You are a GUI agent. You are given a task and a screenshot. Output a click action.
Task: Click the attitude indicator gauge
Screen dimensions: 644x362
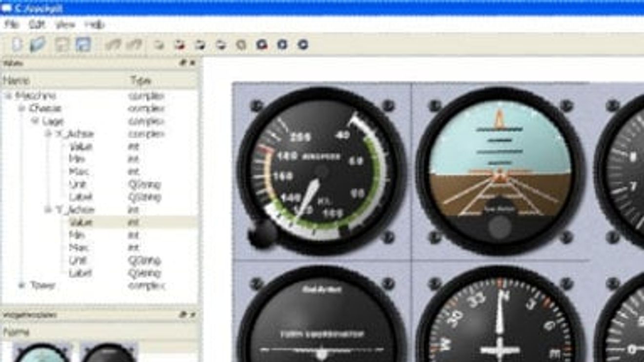point(500,171)
